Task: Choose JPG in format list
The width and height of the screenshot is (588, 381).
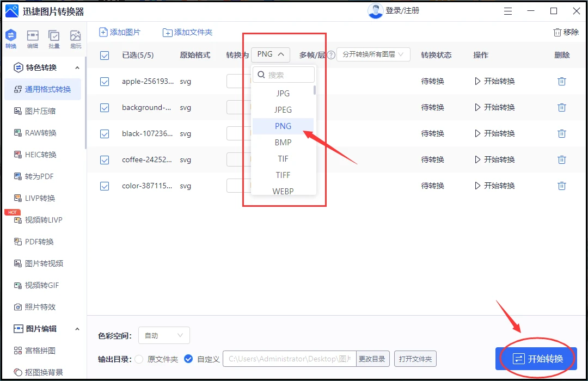Action: (x=283, y=94)
